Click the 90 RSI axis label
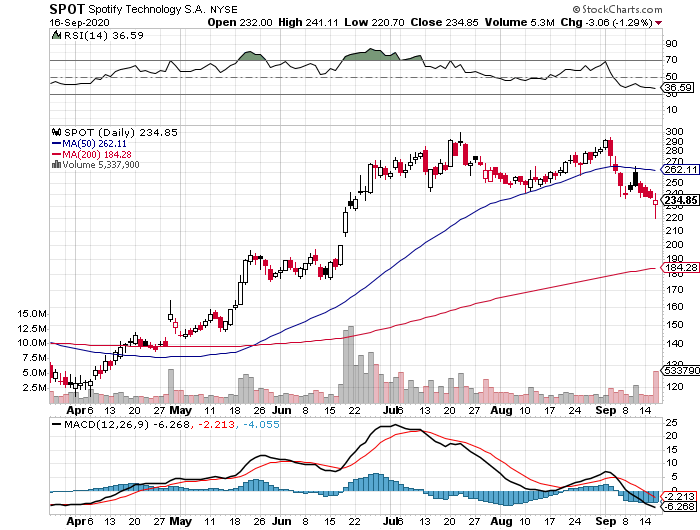Screen dimensions: 700x530 pyautogui.click(x=671, y=44)
